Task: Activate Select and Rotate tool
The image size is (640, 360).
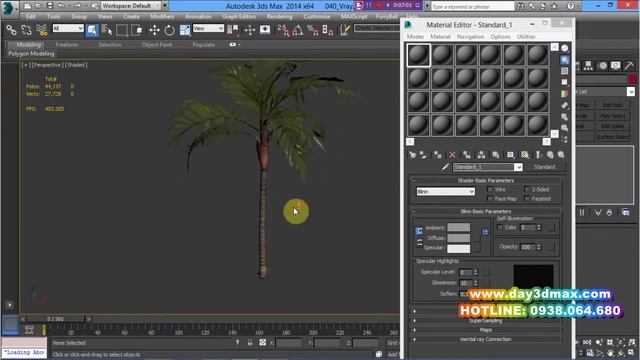Action: pyautogui.click(x=169, y=30)
